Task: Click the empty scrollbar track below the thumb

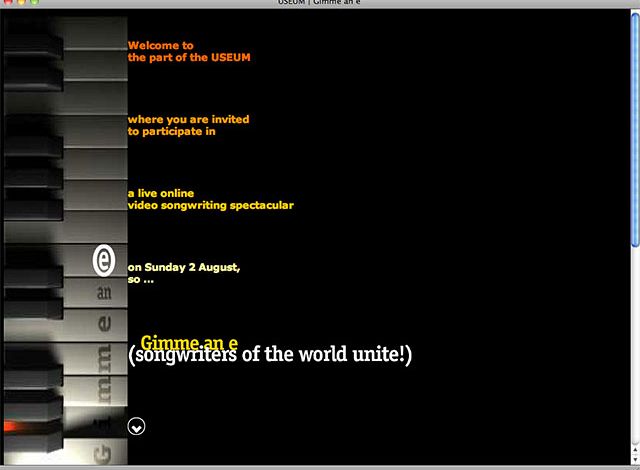Action: pos(634,350)
